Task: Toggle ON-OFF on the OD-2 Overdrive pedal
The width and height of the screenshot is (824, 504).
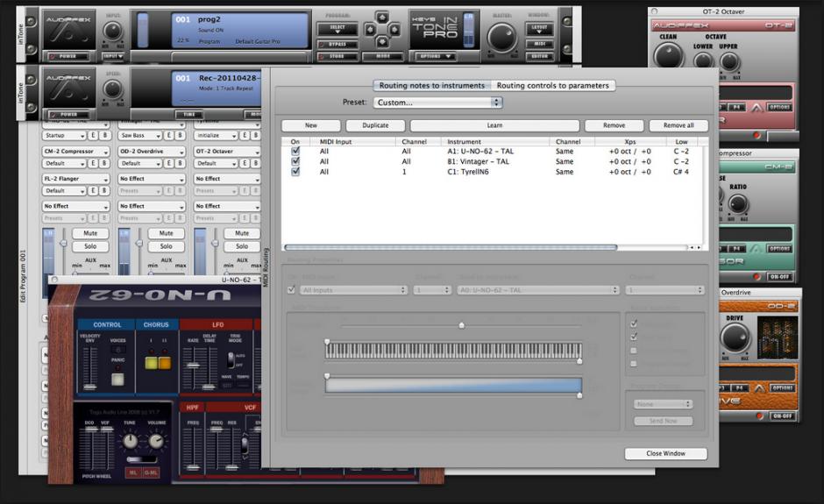Action: pyautogui.click(x=783, y=415)
